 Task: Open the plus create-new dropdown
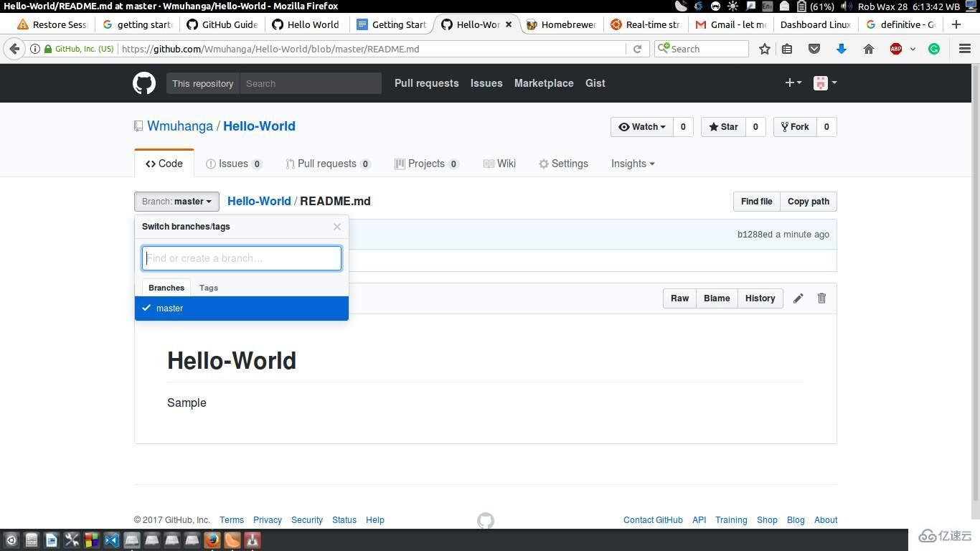point(792,83)
